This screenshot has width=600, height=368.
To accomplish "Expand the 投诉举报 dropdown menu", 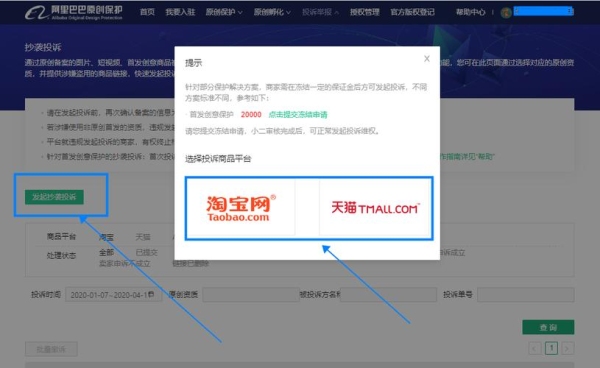I will [320, 12].
